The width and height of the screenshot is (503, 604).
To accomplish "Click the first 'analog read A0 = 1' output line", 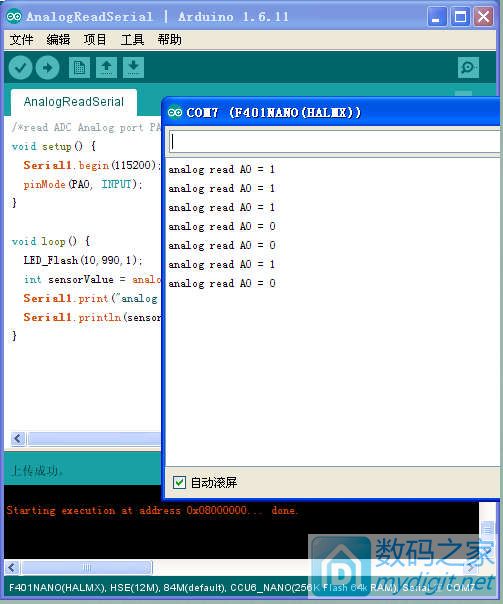I will [222, 169].
